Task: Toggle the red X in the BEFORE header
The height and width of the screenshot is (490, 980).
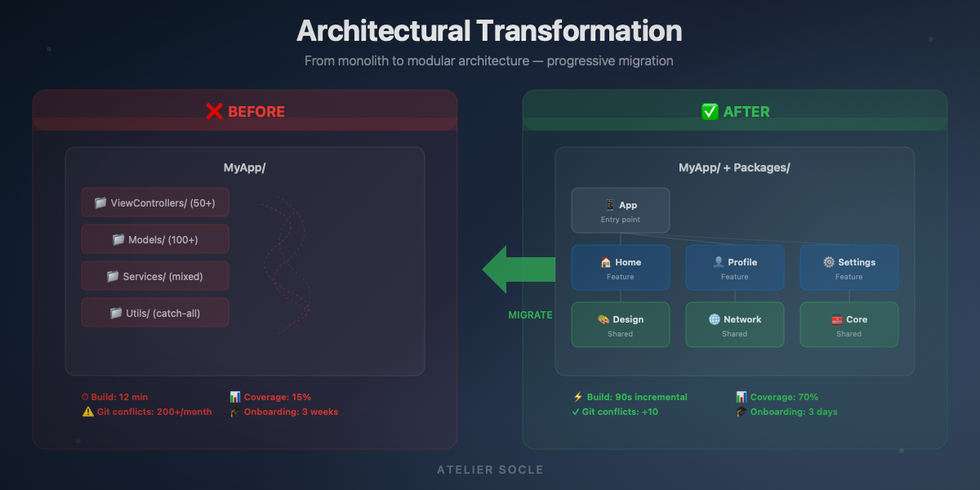Action: [x=213, y=112]
